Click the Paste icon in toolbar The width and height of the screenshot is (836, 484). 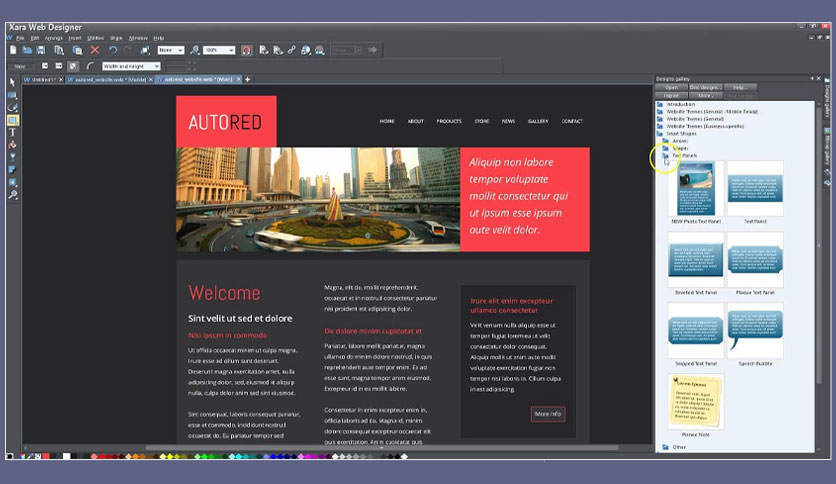[77, 50]
